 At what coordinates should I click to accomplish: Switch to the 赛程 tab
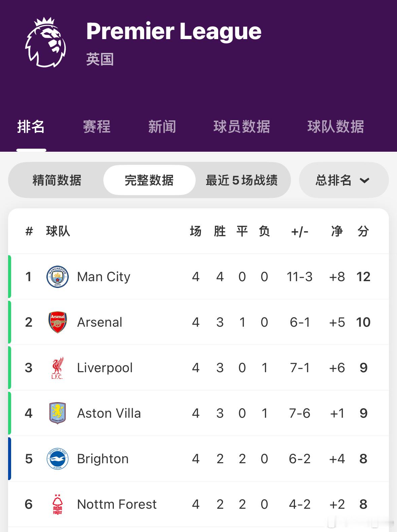[x=97, y=127]
